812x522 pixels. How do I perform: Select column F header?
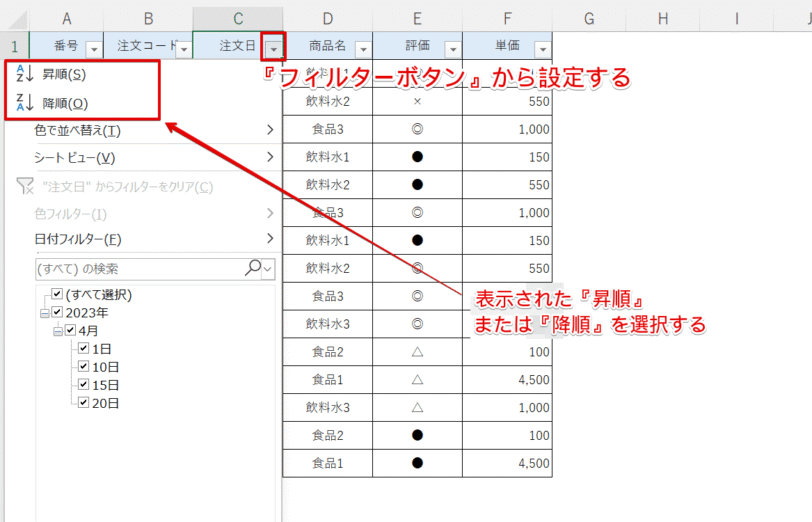pyautogui.click(x=507, y=19)
